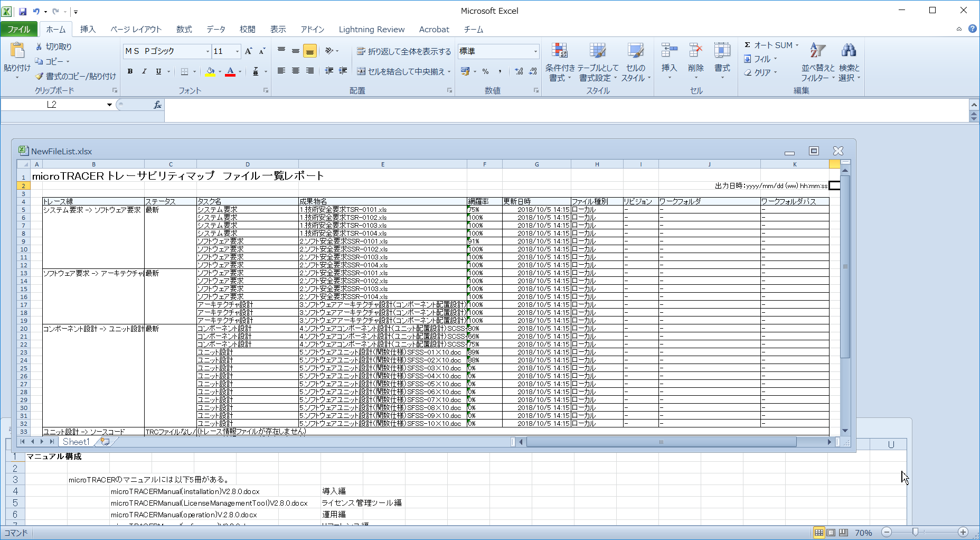The image size is (980, 540).
Task: Align text right
Action: 310,71
